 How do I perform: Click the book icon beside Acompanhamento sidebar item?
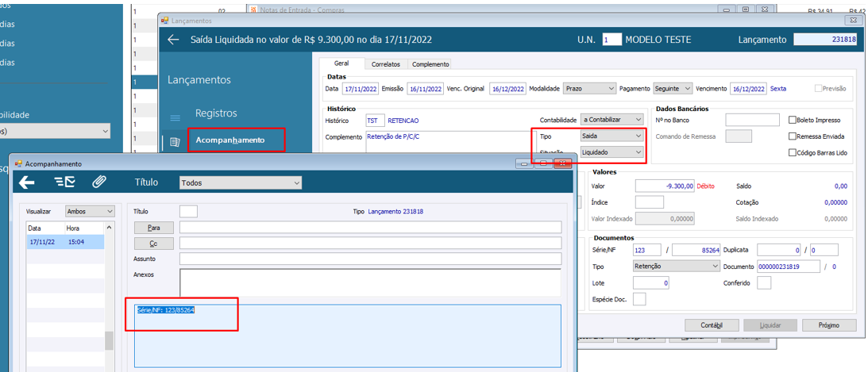[x=175, y=141]
